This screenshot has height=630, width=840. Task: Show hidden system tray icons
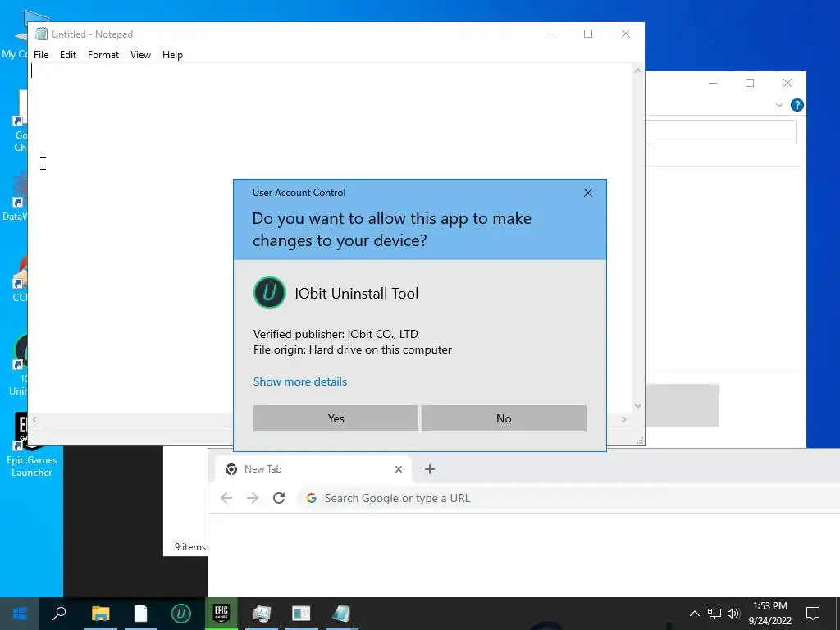point(694,614)
